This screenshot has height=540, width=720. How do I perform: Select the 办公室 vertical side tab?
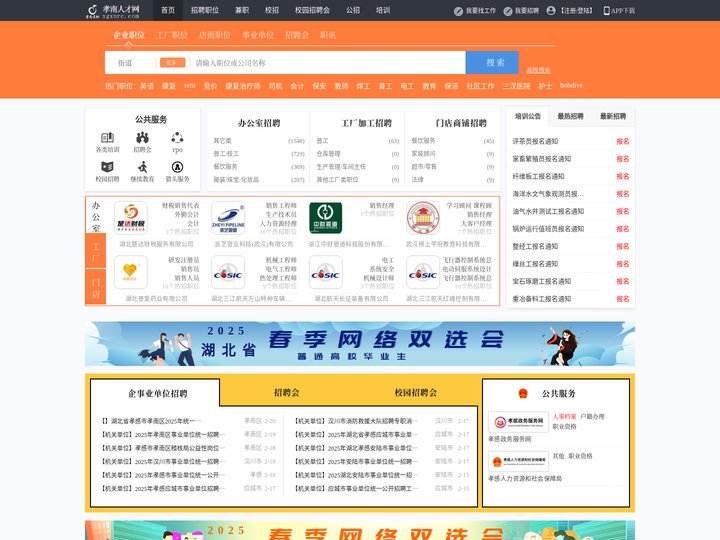(96, 216)
